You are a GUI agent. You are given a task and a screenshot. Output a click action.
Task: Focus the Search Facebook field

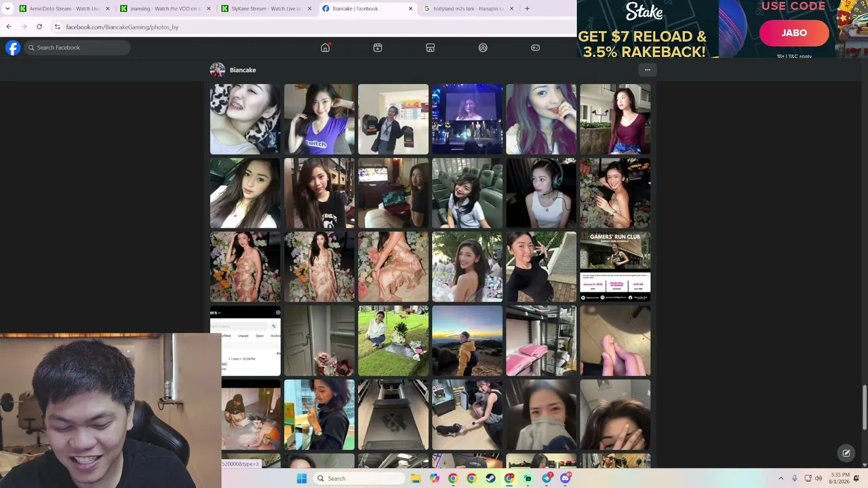(x=77, y=47)
